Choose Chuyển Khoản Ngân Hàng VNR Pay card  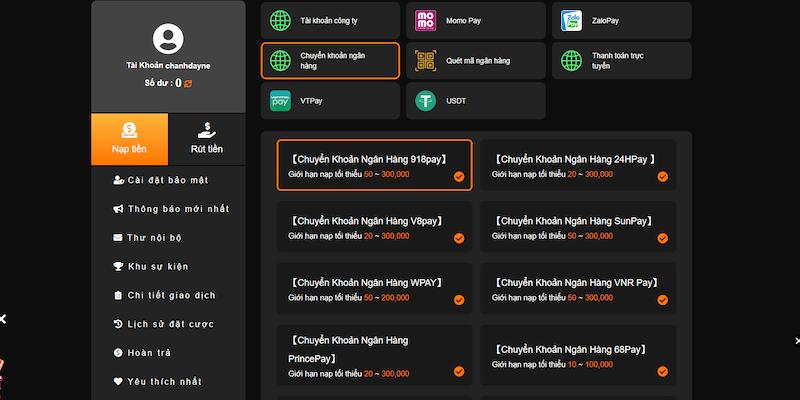click(x=578, y=288)
